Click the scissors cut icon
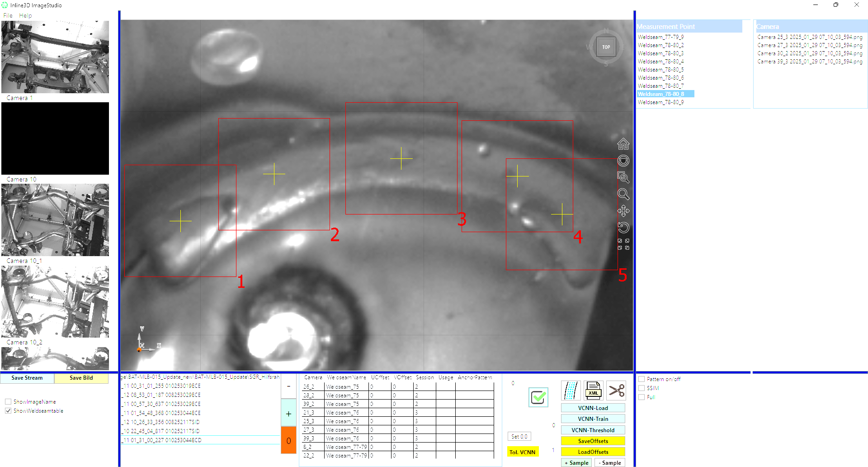 pyautogui.click(x=616, y=391)
